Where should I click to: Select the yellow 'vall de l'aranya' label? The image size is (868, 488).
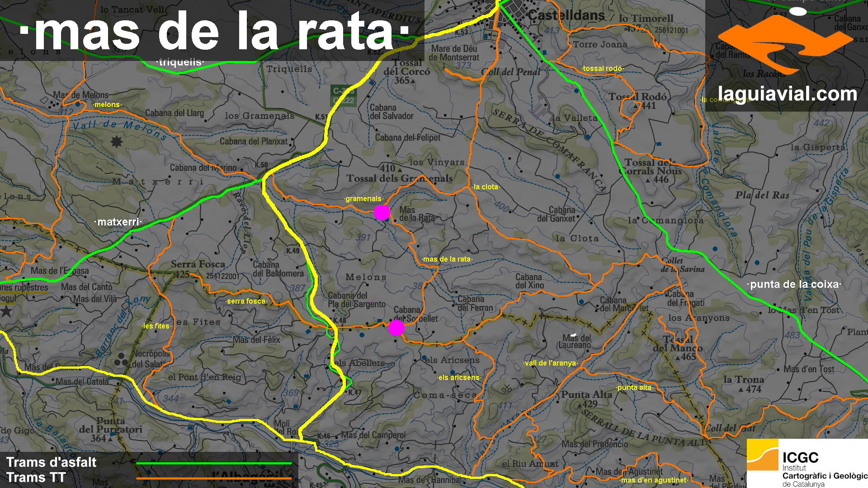pyautogui.click(x=550, y=363)
